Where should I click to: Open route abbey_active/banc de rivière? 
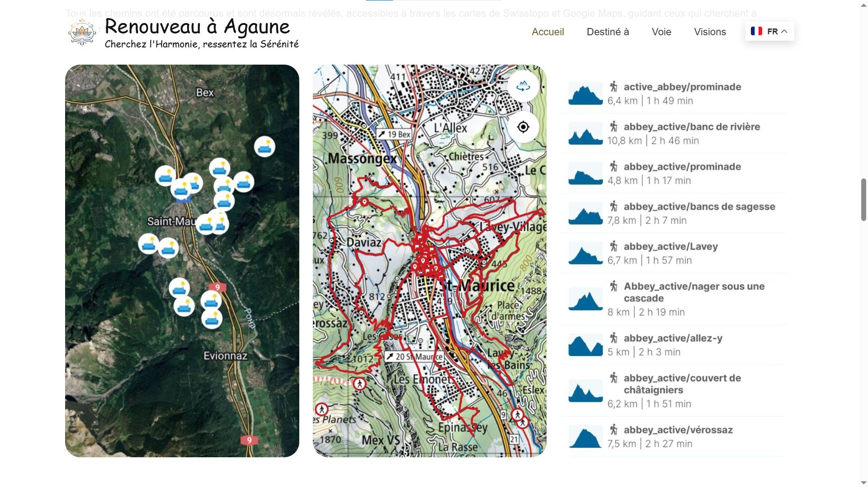click(691, 127)
